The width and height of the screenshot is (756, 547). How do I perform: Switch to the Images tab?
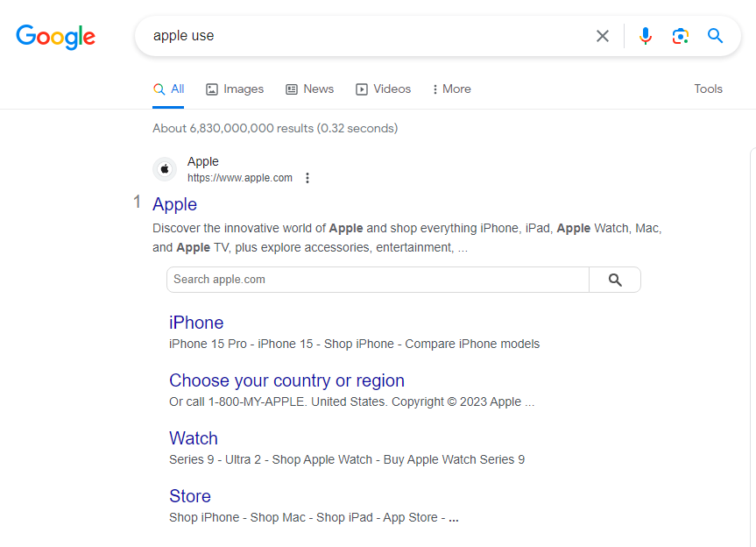point(235,89)
